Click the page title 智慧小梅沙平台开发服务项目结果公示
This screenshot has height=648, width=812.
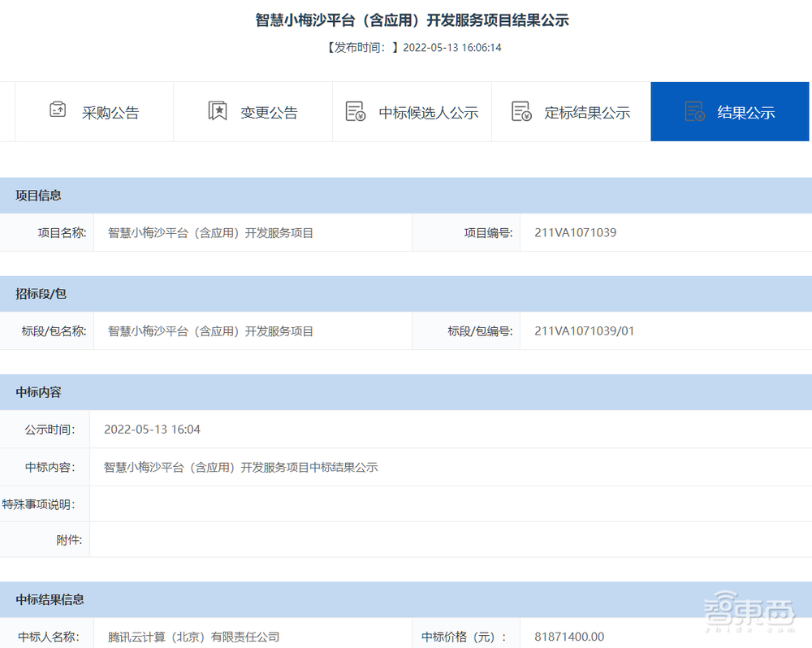(x=406, y=19)
